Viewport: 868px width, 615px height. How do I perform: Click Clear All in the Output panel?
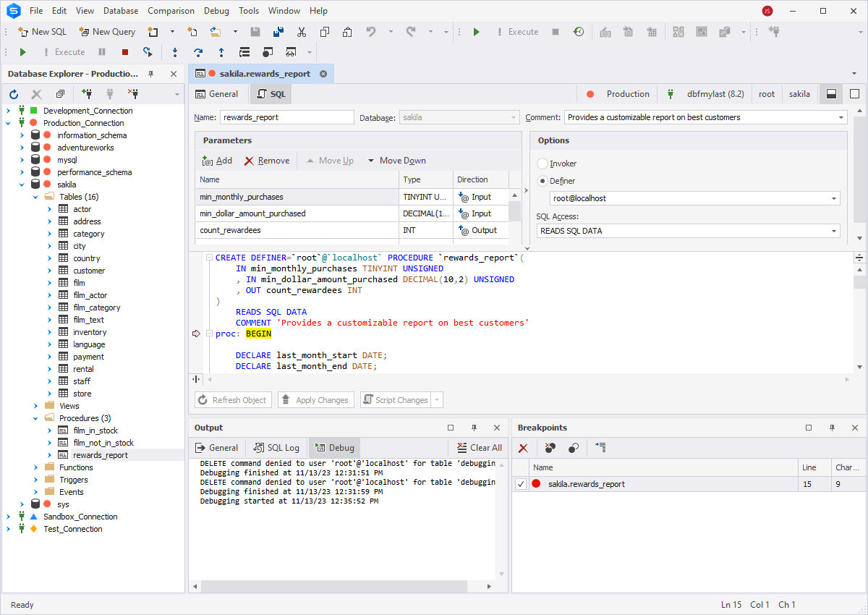point(478,447)
